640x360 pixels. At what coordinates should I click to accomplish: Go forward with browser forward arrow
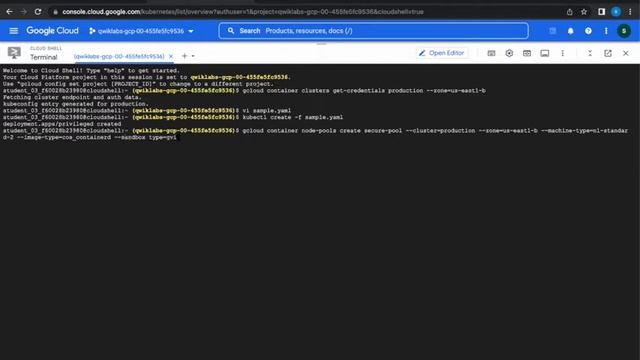[x=24, y=12]
